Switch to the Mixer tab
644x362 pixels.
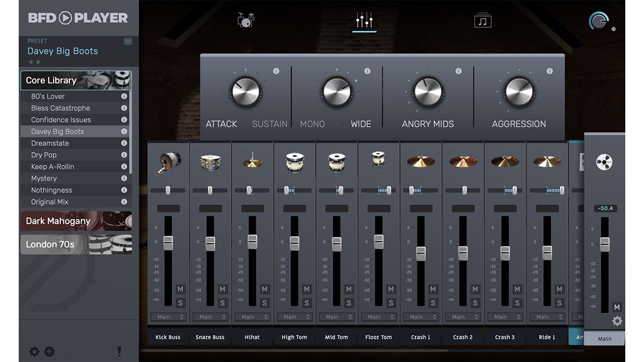tap(364, 19)
